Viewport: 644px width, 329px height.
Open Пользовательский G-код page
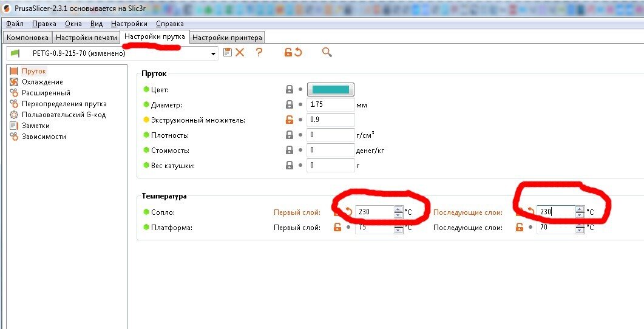point(64,115)
